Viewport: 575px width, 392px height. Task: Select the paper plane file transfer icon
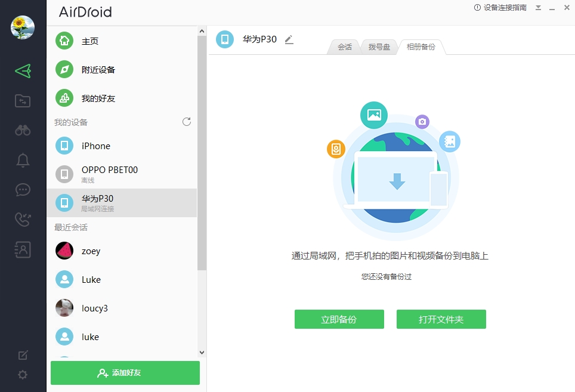coord(23,71)
